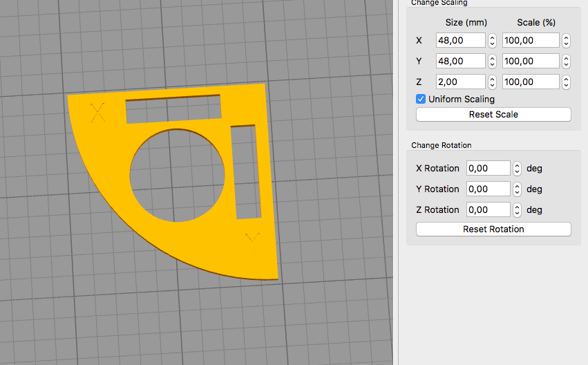Click the X Scale (%) field
588x365 pixels.
530,41
